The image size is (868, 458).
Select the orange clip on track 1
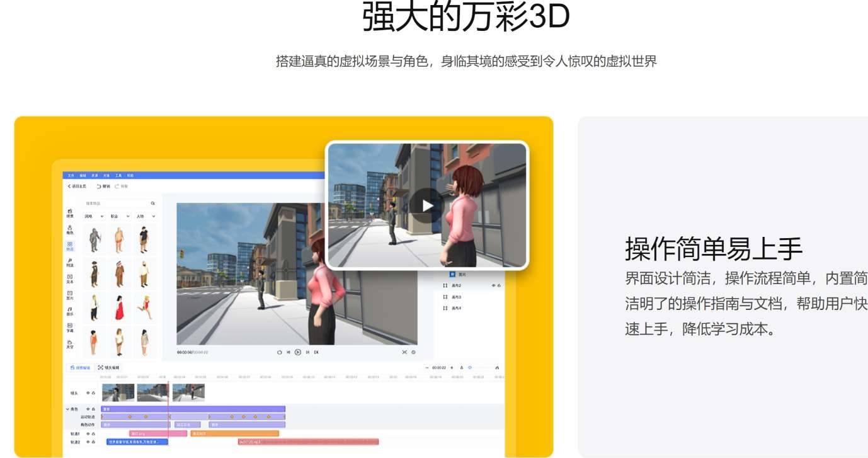pyautogui.click(x=235, y=433)
